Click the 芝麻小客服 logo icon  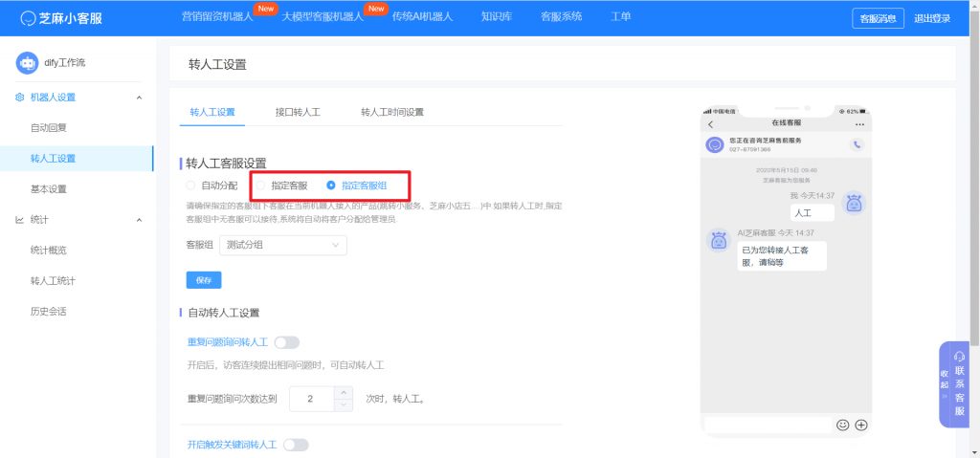pyautogui.click(x=28, y=18)
